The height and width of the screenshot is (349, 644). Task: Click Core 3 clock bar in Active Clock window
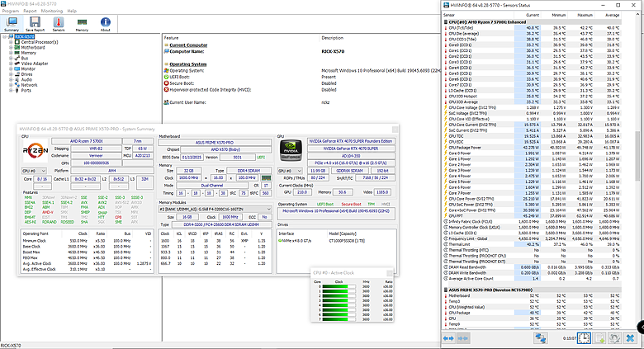tap(339, 300)
